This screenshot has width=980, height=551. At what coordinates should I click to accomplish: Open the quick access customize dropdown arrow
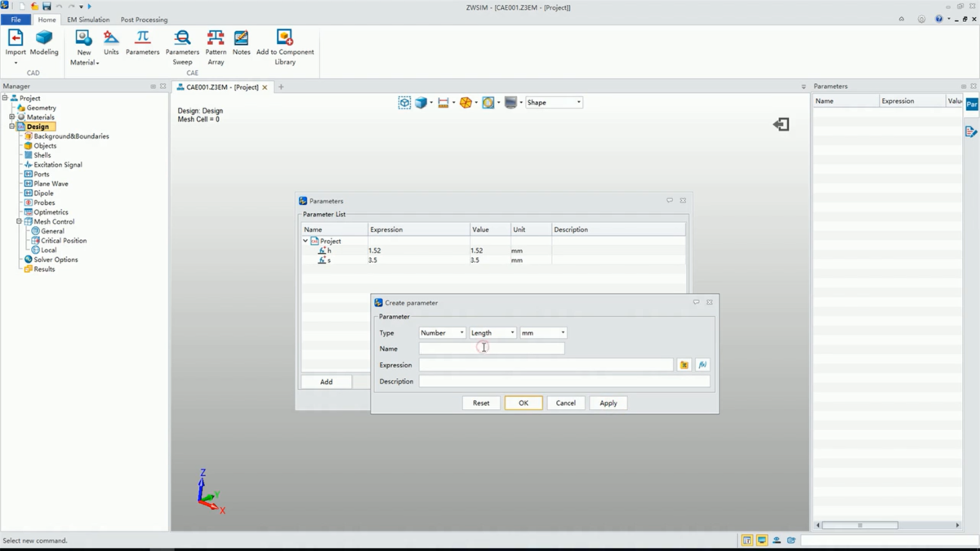coord(81,7)
